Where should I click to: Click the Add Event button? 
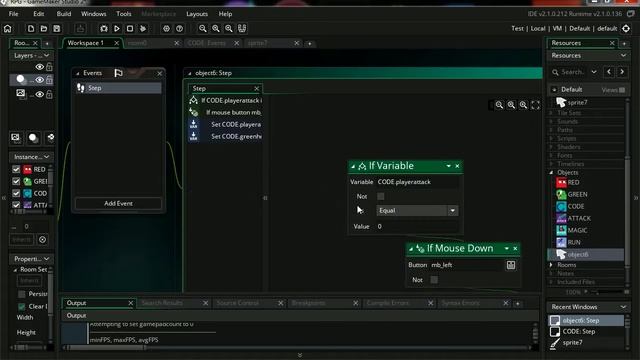click(x=118, y=203)
